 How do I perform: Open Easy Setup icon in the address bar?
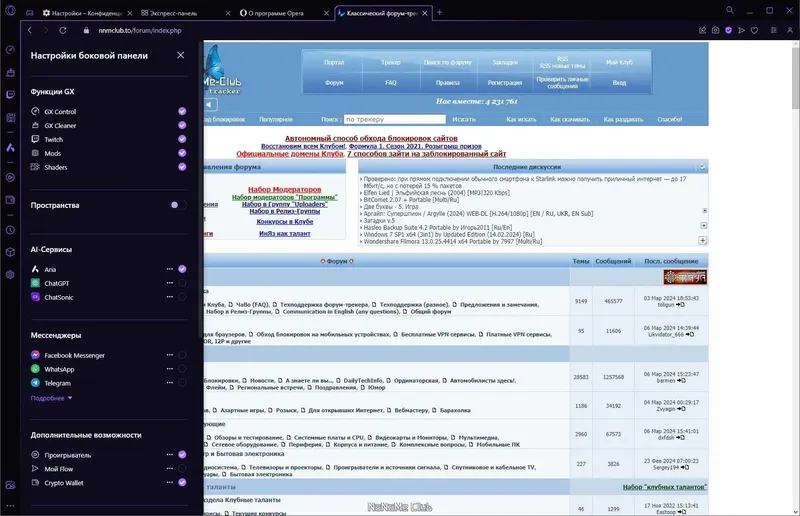(x=774, y=31)
